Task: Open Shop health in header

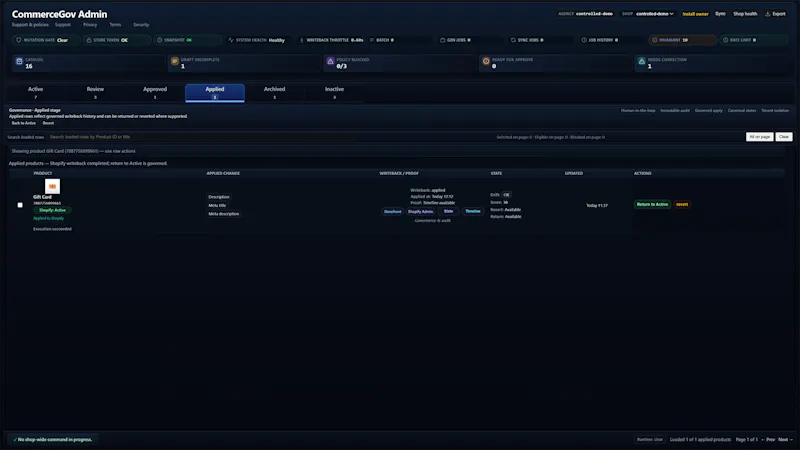Action: click(745, 14)
